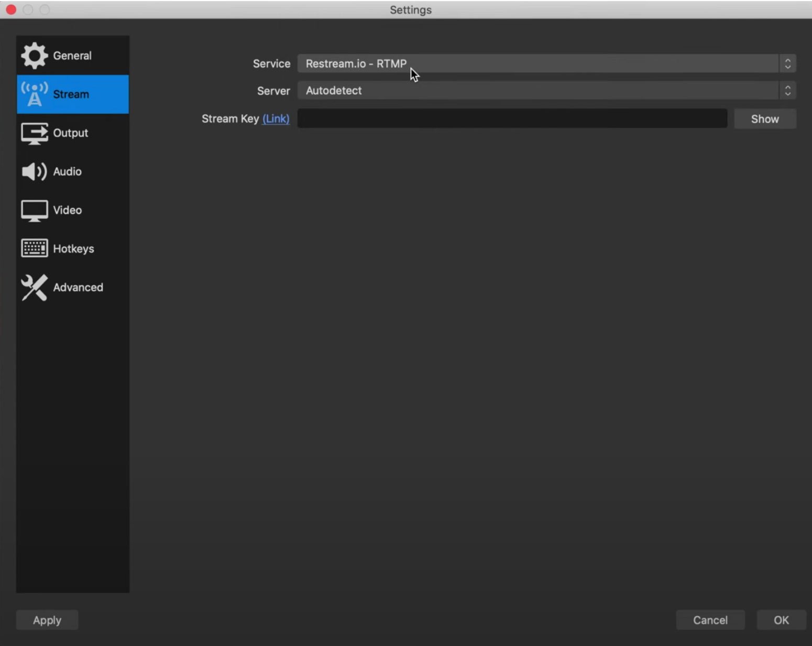This screenshot has height=646, width=812.
Task: Toggle stream key visibility with Show
Action: (x=764, y=119)
